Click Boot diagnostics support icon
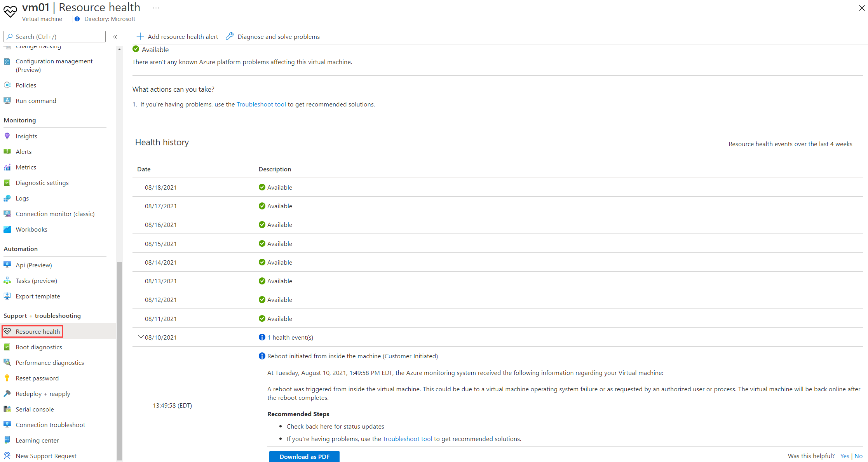 (8, 347)
